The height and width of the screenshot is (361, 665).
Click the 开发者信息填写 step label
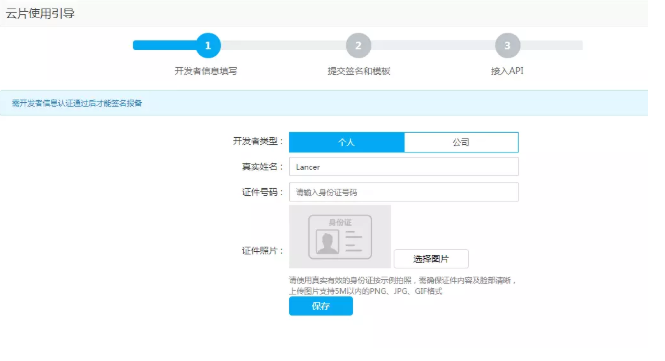(206, 71)
